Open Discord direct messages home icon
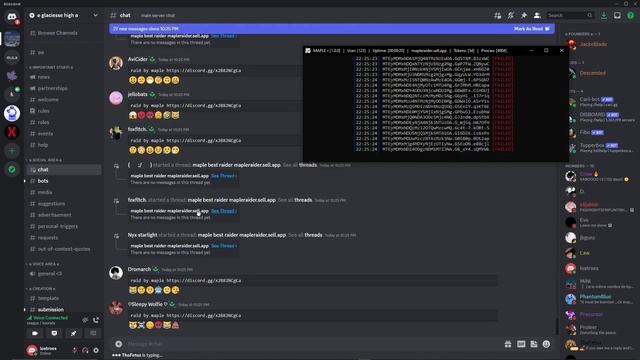This screenshot has width=640, height=360. pos(12,17)
